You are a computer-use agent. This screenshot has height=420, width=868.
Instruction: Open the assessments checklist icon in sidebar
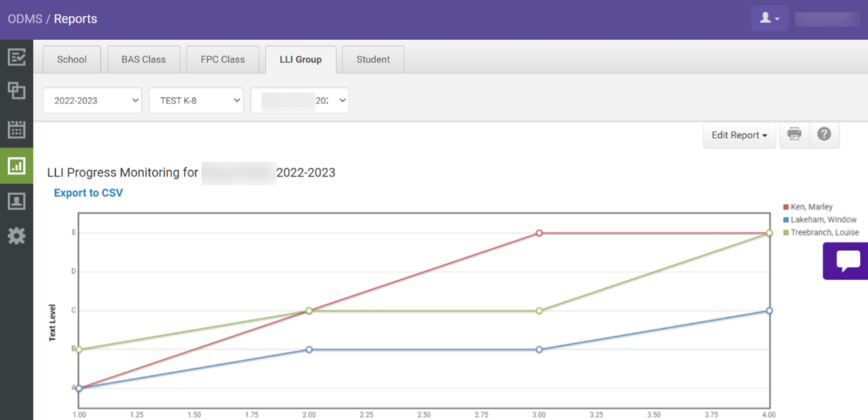click(16, 57)
